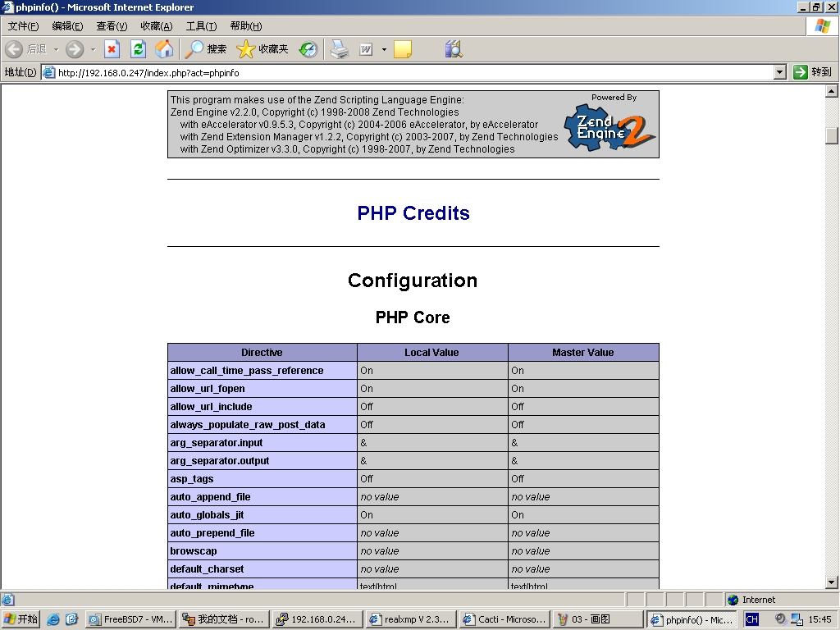
Task: Open the History toolbar icon
Action: pos(308,49)
